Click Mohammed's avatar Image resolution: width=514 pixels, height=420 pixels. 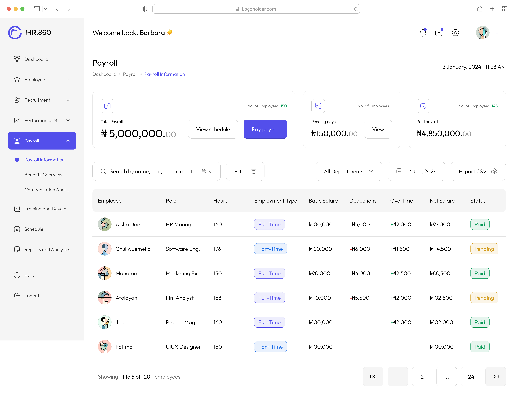[105, 273]
